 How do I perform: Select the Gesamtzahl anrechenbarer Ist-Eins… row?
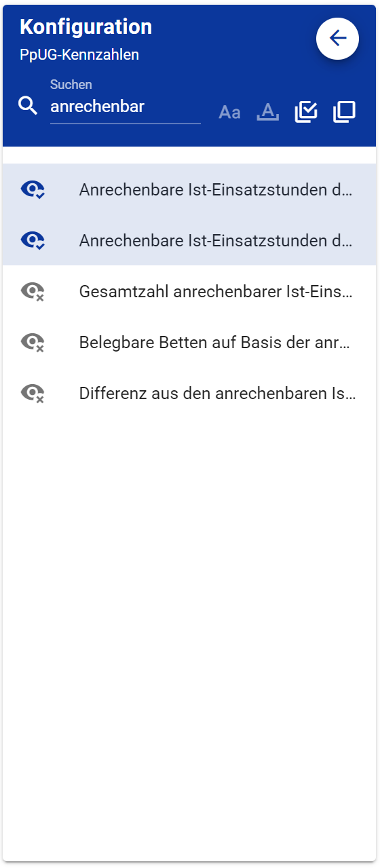(189, 291)
